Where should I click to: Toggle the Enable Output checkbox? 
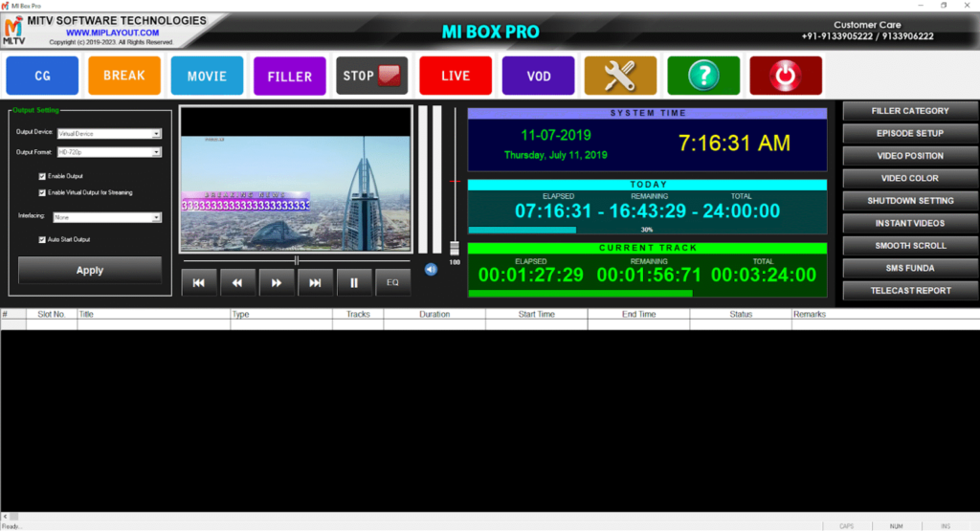click(x=42, y=176)
